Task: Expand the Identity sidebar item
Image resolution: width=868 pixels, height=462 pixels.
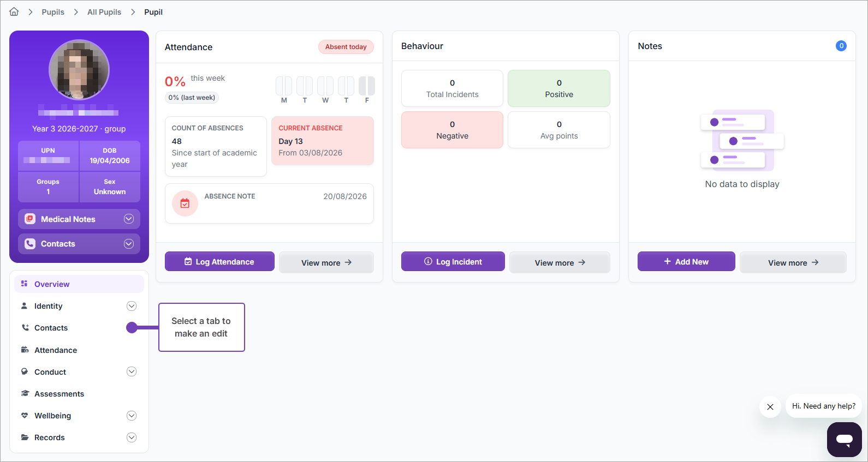Action: pos(132,306)
